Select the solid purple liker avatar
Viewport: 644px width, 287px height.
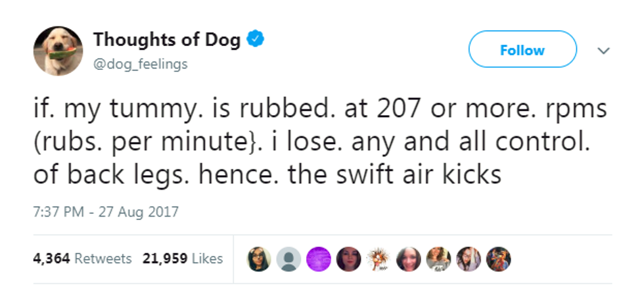[x=318, y=259]
